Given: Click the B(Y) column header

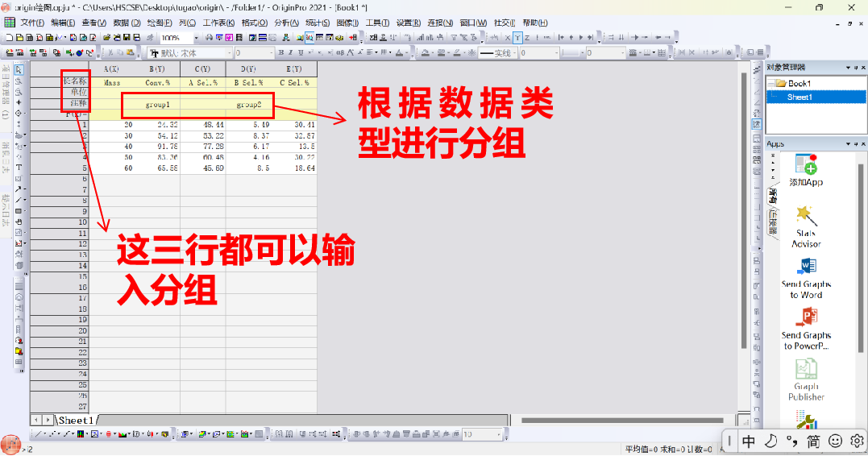Looking at the screenshot, I should point(157,69).
